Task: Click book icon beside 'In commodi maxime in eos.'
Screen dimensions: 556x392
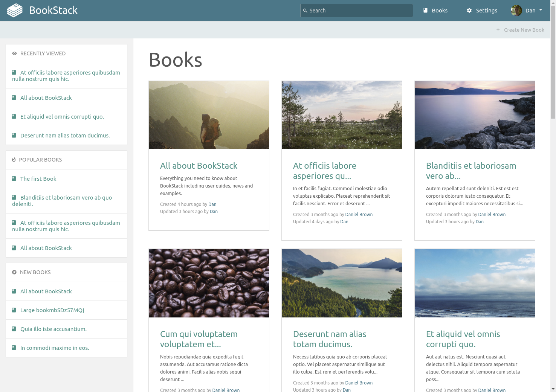Action: coord(14,348)
